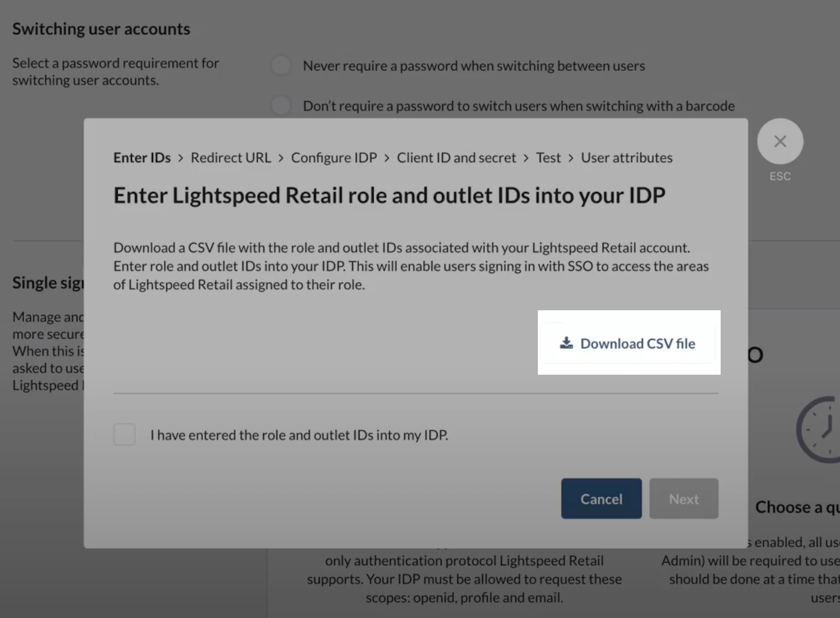The image size is (840, 618).
Task: Navigate to the Client ID and secret step
Action: [x=457, y=157]
